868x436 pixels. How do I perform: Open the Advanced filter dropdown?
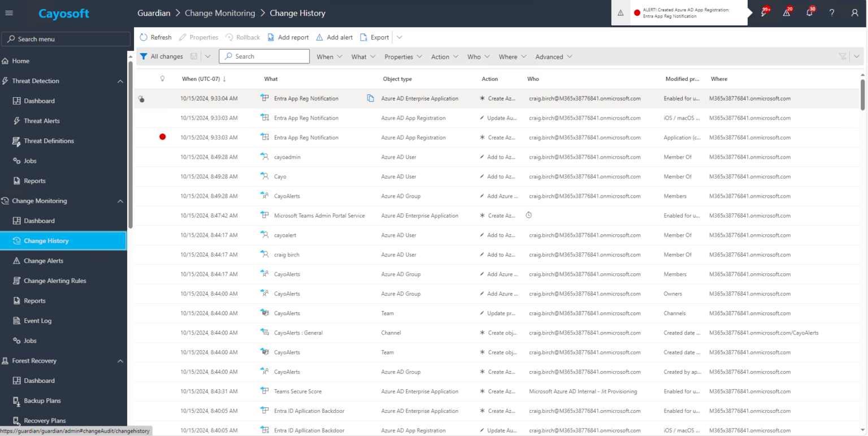pos(554,56)
